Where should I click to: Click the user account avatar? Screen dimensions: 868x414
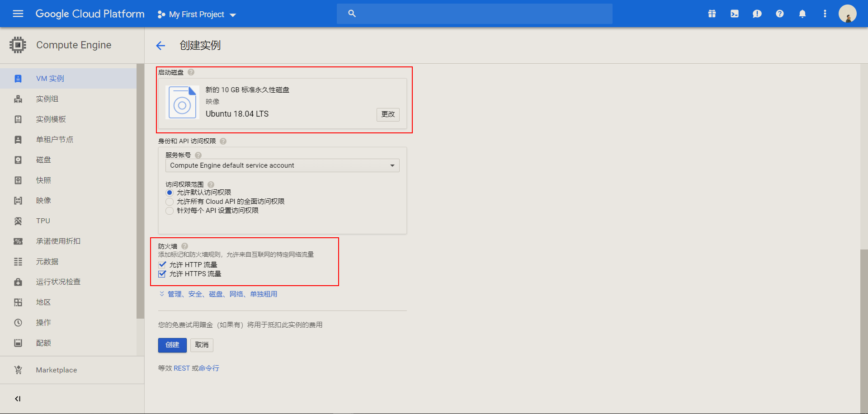pyautogui.click(x=848, y=14)
